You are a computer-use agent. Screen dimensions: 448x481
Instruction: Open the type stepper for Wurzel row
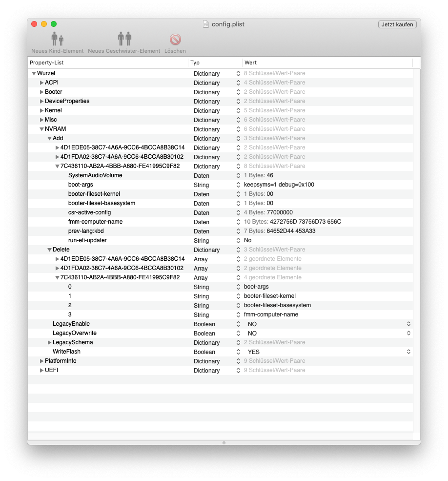[x=238, y=73]
